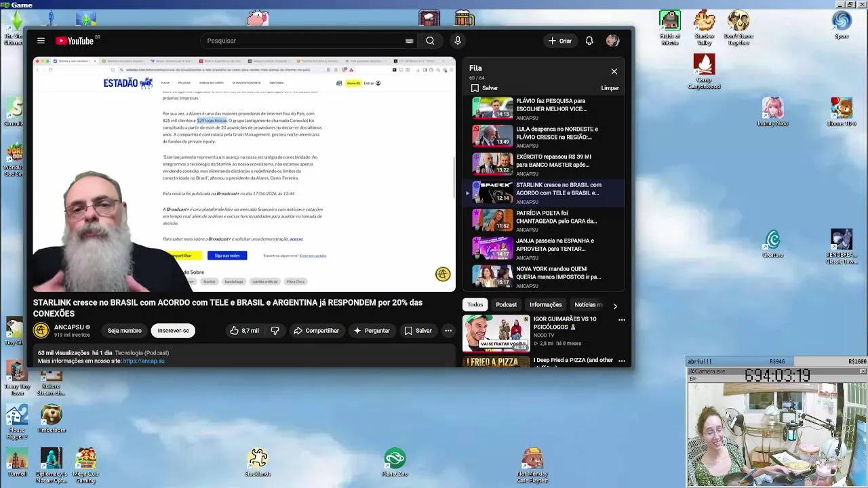Image resolution: width=868 pixels, height=488 pixels.
Task: Select queue video FLÁVIO faz PESQUISA
Action: 545,108
